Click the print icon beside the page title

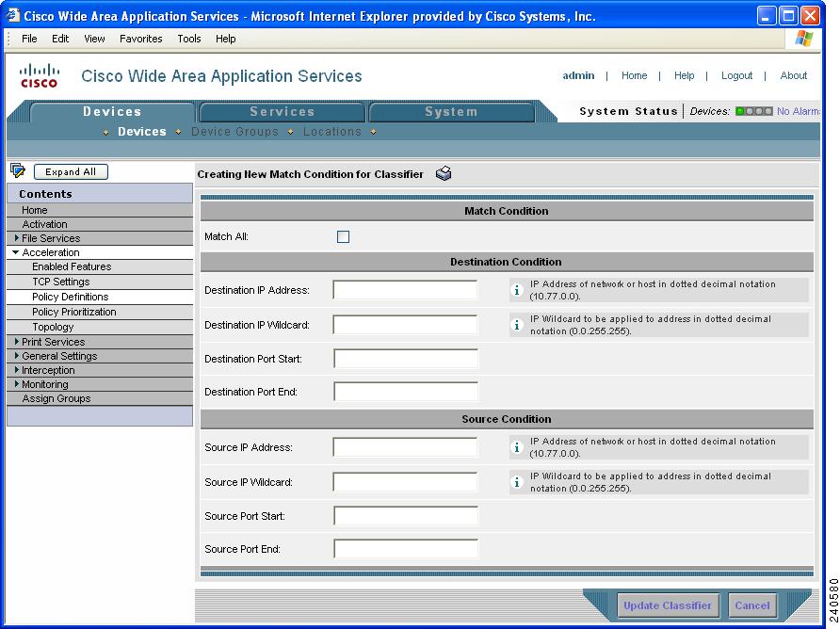coord(444,173)
